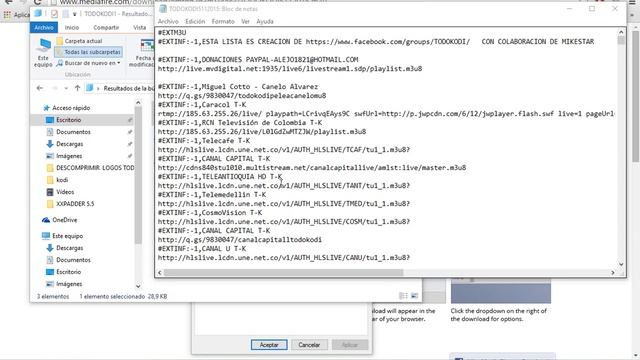Open Notepad Archivo menu
Screen dimensions: 640x360
[x=168, y=21]
